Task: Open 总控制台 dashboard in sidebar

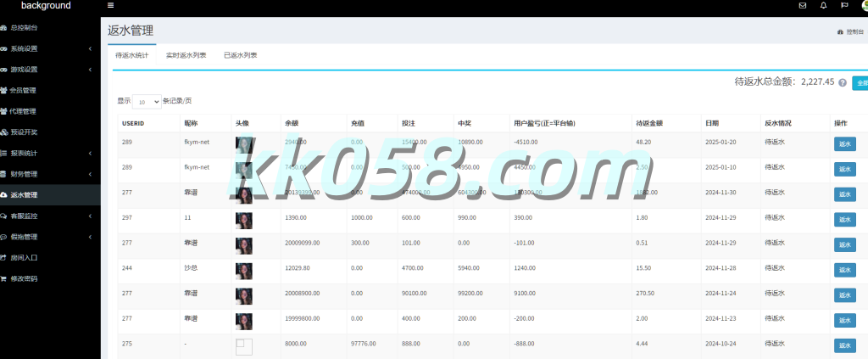Action: [x=24, y=28]
